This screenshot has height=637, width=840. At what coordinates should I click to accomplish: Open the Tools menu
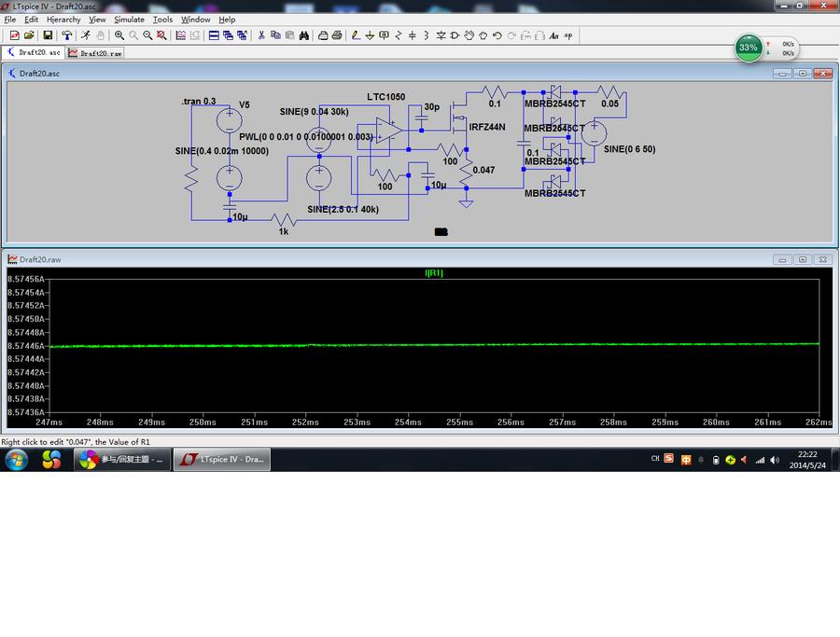tap(162, 20)
